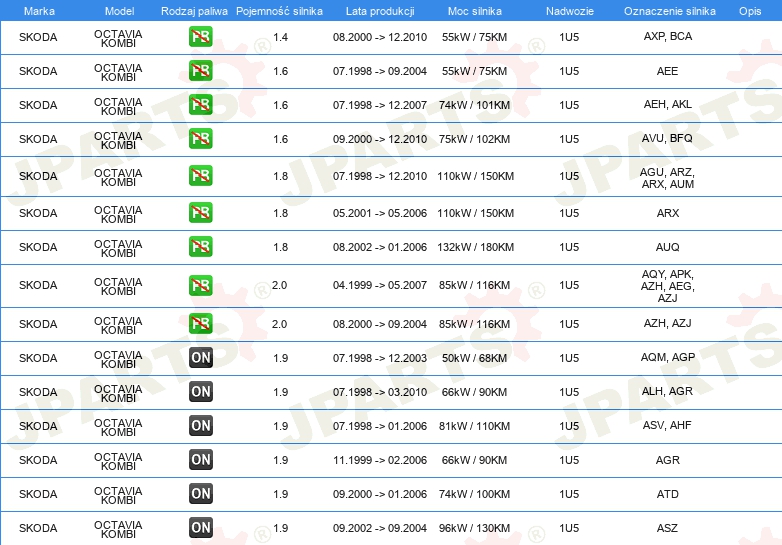
Task: Click the engine code AVU, BFQ
Action: click(x=667, y=138)
